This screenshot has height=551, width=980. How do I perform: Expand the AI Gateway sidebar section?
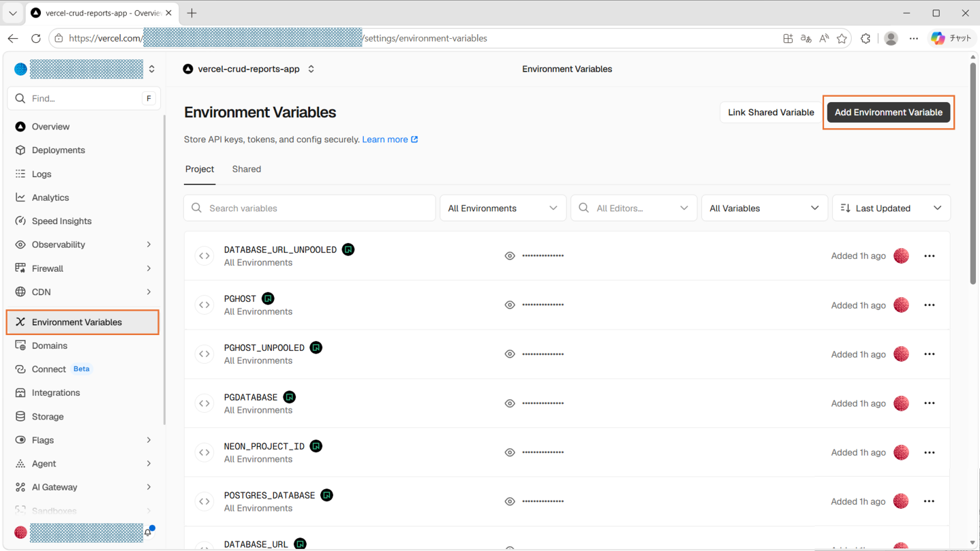point(149,487)
